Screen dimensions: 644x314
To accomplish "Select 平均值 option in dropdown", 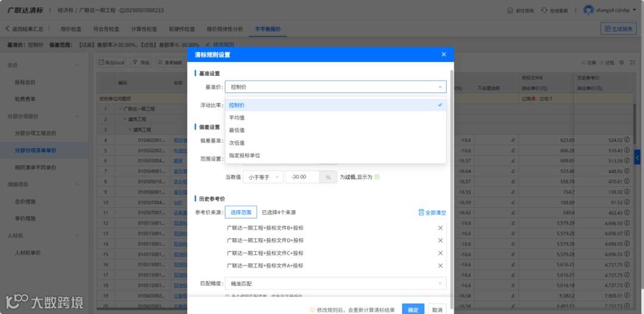I will [x=336, y=118].
